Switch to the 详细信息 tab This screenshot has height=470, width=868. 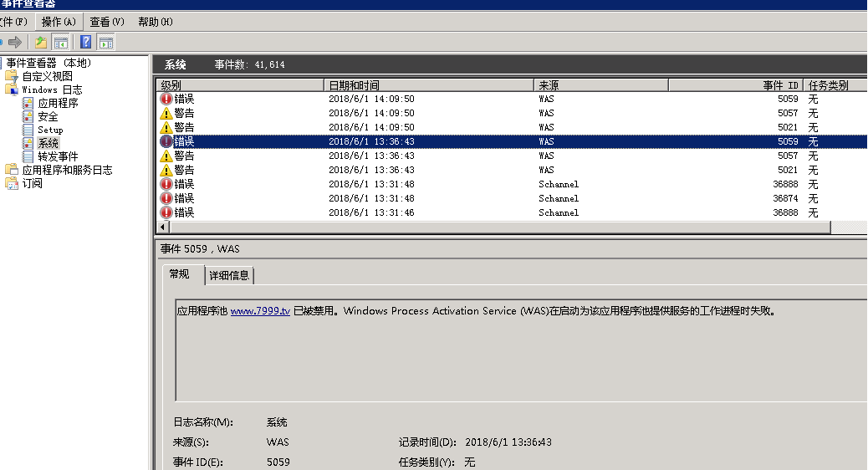click(229, 275)
